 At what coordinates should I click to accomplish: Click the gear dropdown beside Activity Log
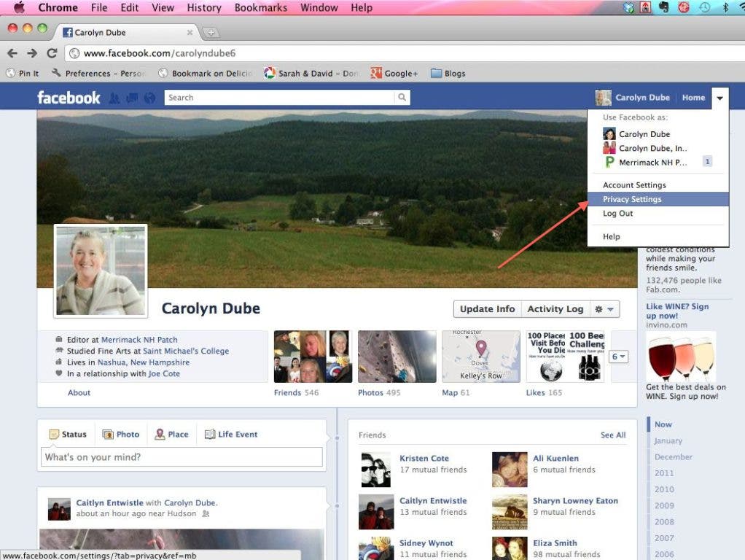(x=604, y=309)
